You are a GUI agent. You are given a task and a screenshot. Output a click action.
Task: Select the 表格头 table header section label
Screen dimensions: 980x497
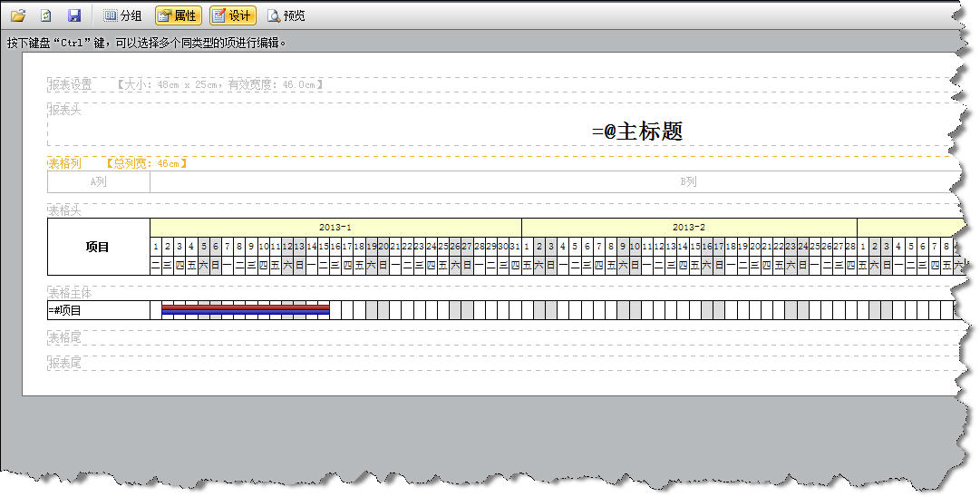[65, 210]
